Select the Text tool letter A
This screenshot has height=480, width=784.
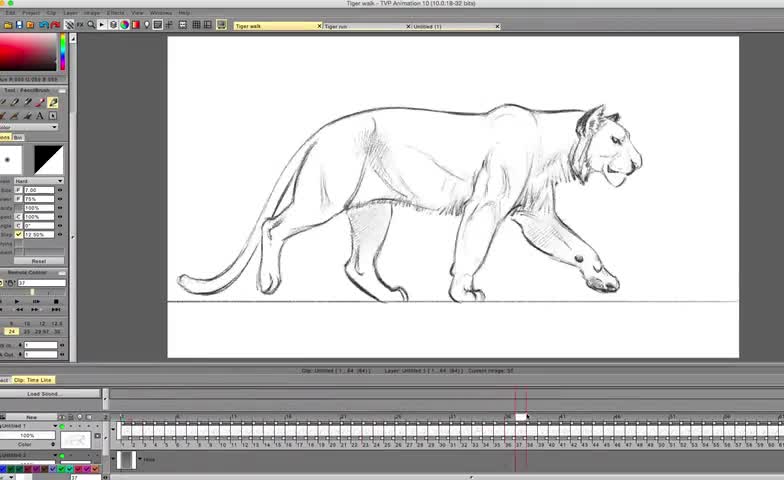[40, 116]
